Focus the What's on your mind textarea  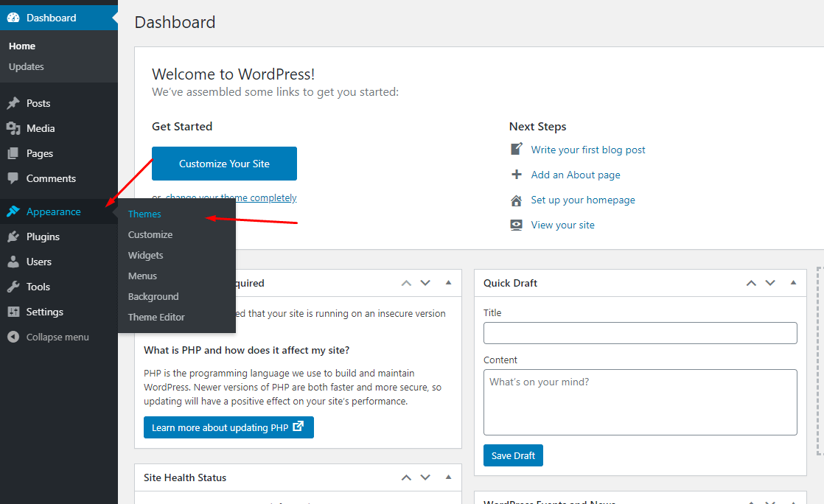[640, 402]
